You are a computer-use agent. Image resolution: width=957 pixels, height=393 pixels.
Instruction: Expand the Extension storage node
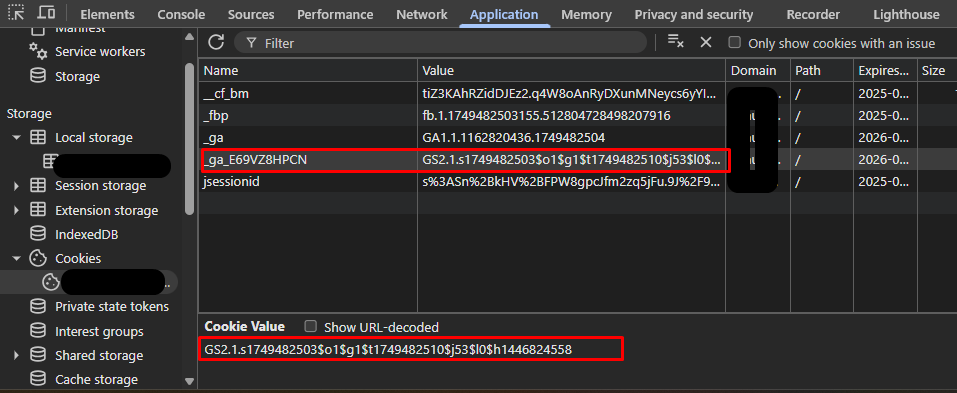16,210
